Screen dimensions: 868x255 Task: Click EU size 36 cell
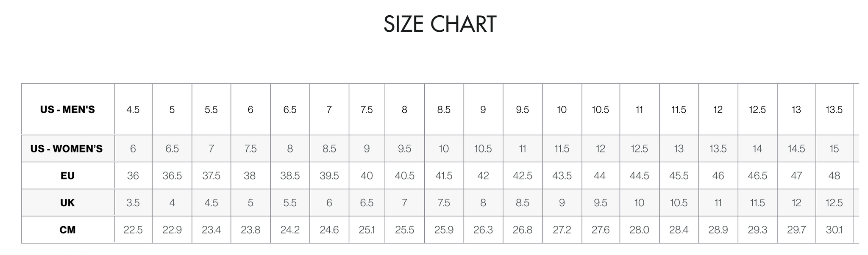[133, 176]
